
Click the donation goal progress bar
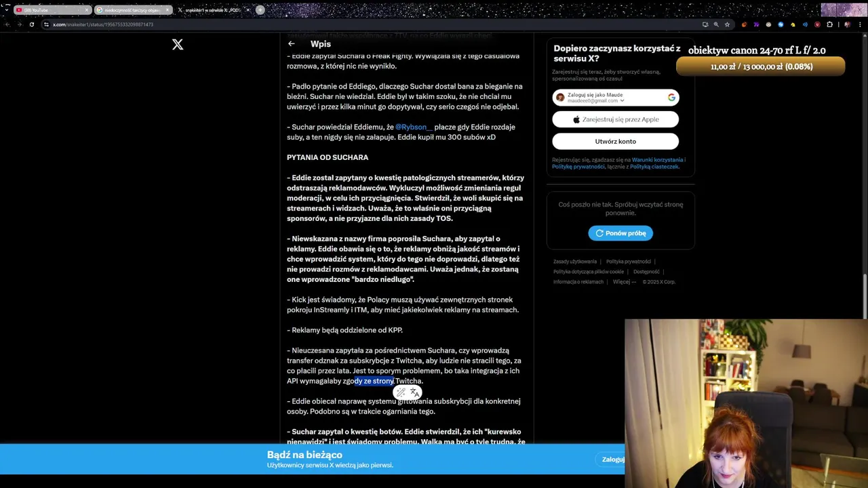tap(761, 66)
